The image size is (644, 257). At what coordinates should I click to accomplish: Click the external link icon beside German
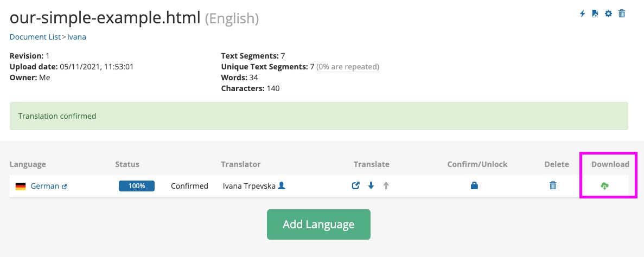pos(65,187)
